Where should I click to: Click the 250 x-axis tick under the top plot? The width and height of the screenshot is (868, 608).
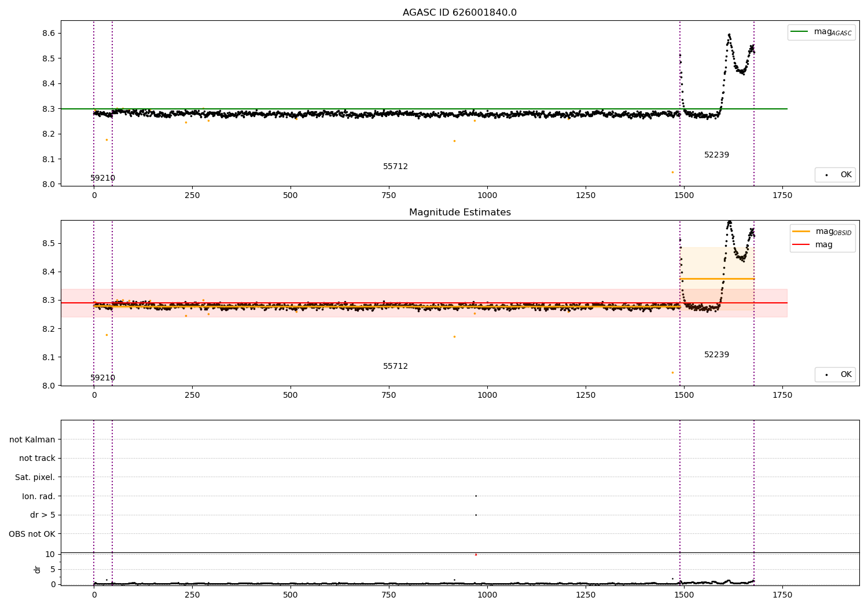pos(192,196)
